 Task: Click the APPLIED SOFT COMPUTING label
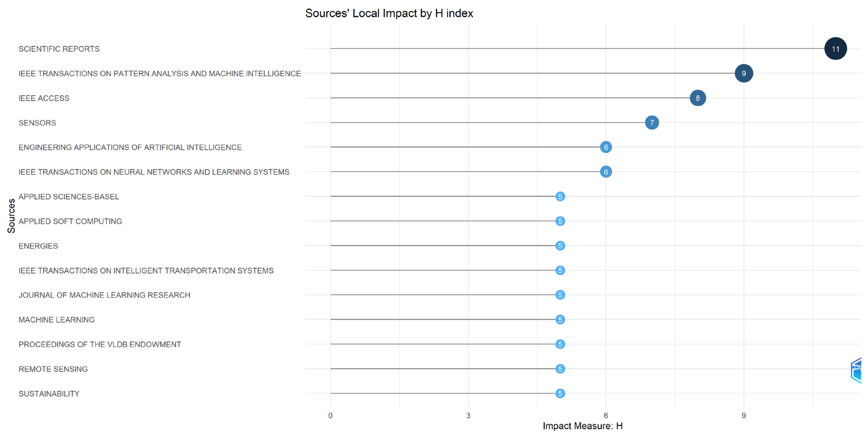(x=70, y=221)
